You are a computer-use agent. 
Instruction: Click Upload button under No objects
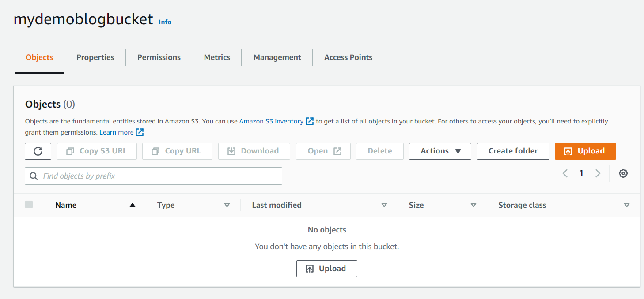[326, 269]
